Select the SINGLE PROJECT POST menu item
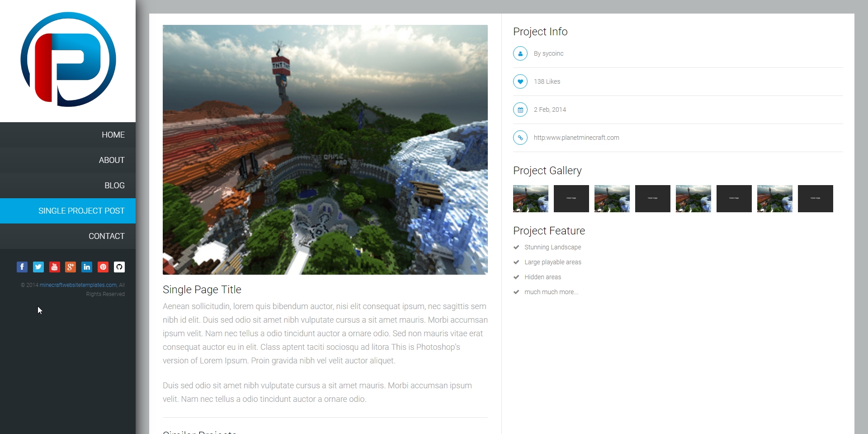The image size is (868, 434). [x=68, y=211]
